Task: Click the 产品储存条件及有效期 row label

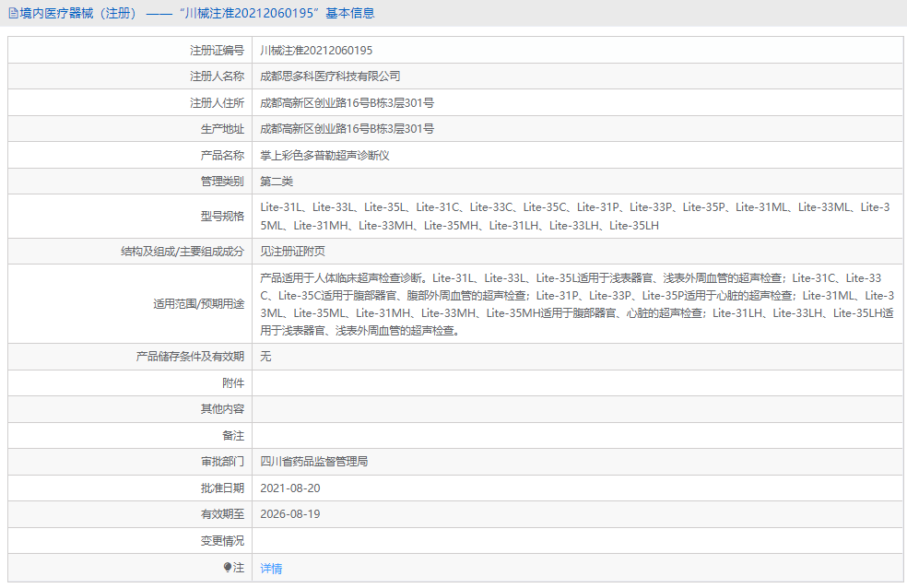Action: pyautogui.click(x=190, y=356)
